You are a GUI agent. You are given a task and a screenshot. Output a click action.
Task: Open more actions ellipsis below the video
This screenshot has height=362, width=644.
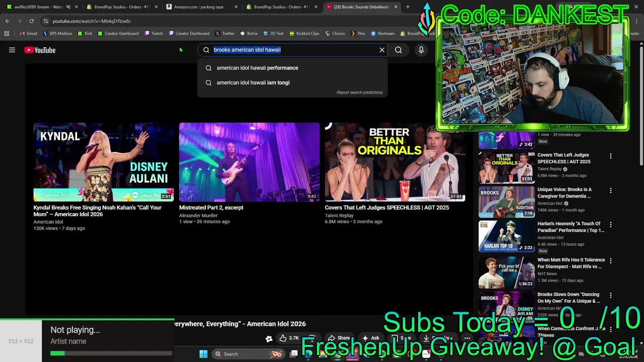tap(467, 338)
